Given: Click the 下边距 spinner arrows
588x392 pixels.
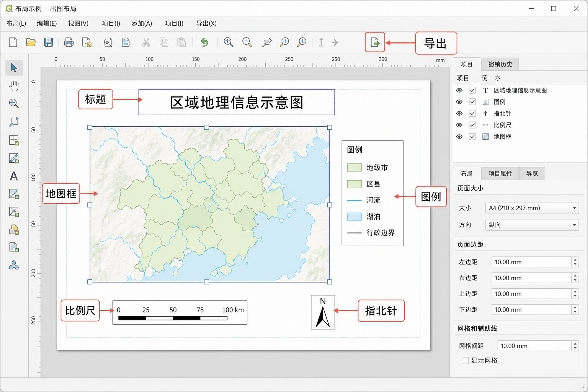Looking at the screenshot, I should coord(575,310).
